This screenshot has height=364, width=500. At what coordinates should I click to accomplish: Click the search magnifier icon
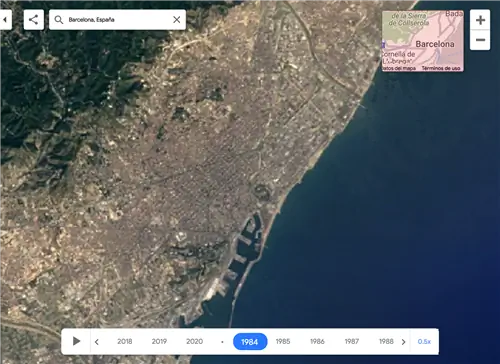tap(59, 20)
